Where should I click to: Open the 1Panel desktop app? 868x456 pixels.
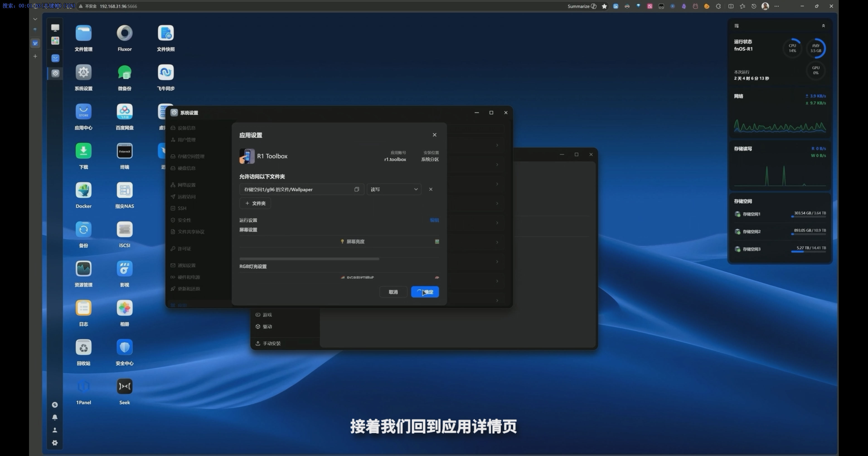click(83, 387)
